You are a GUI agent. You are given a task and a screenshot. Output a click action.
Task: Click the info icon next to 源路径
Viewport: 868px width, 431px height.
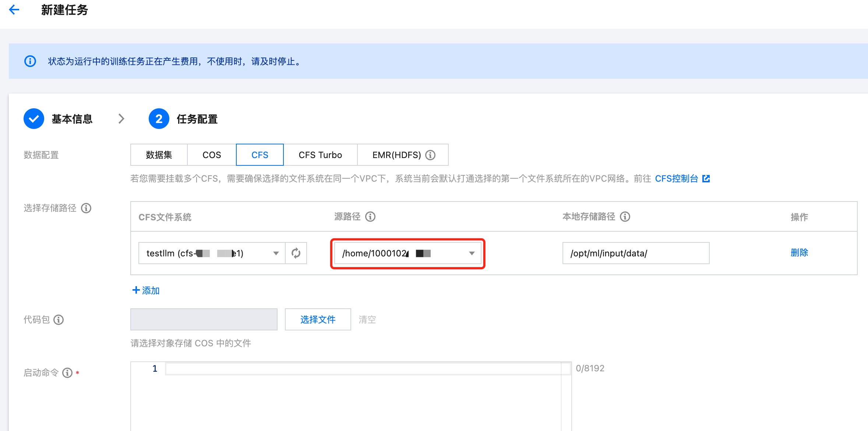click(370, 217)
